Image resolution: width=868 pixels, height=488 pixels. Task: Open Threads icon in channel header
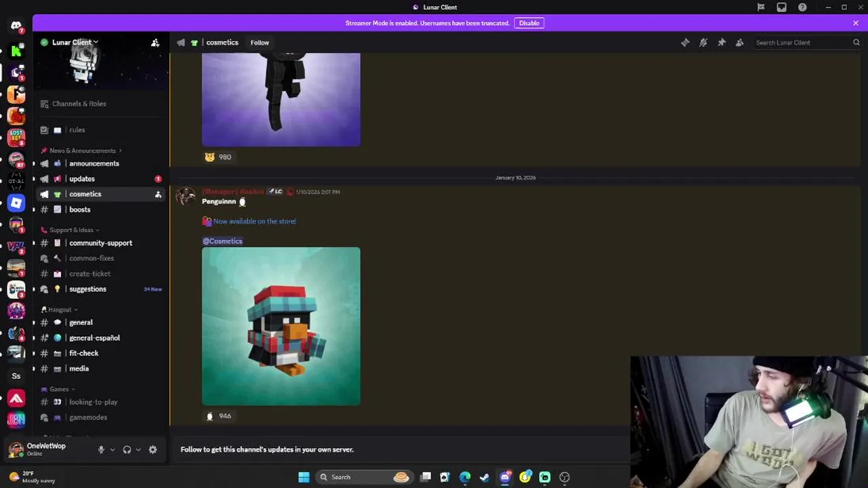(x=685, y=43)
